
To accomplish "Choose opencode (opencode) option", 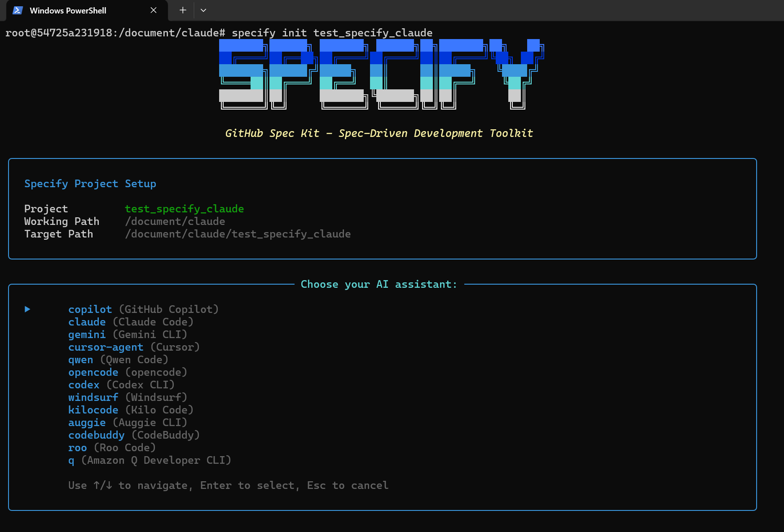I will click(x=128, y=372).
